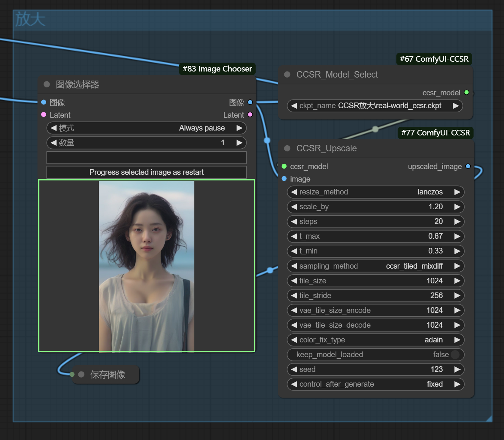Collapse the 图像选择器 node with its gray dot
This screenshot has width=504, height=440.
pyautogui.click(x=47, y=84)
